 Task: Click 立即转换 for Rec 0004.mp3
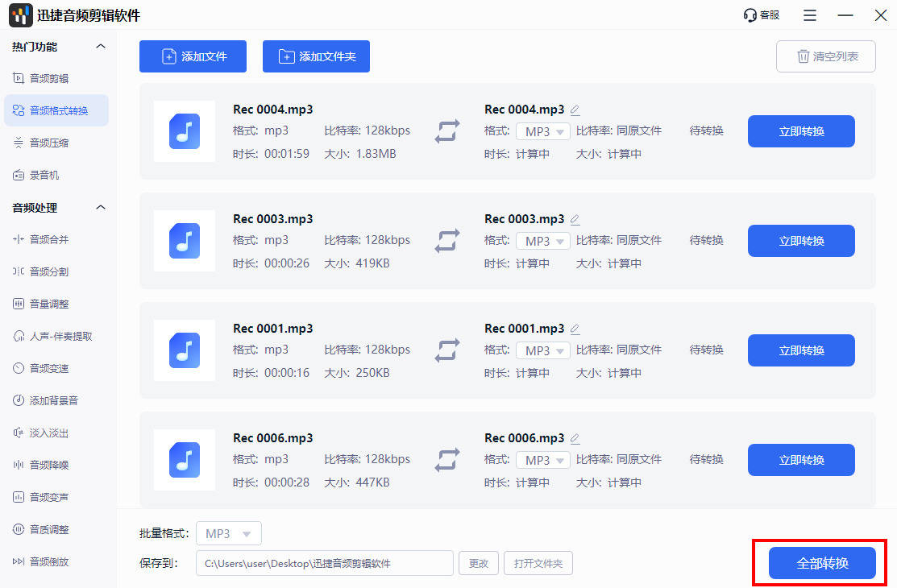pos(801,131)
